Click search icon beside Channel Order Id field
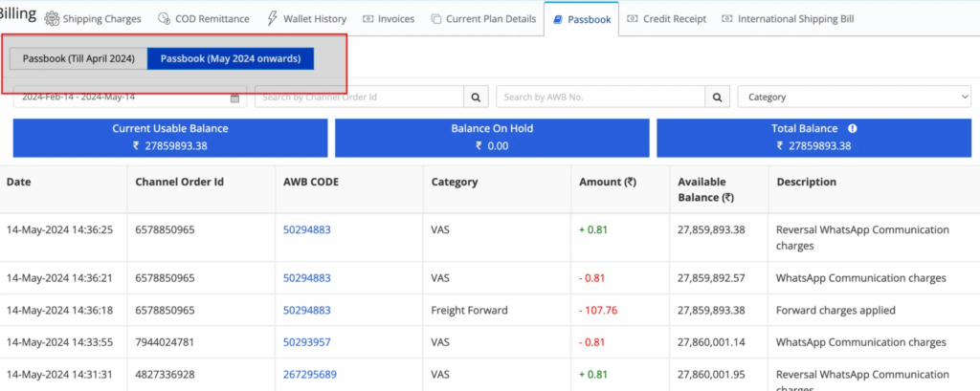 pos(476,97)
